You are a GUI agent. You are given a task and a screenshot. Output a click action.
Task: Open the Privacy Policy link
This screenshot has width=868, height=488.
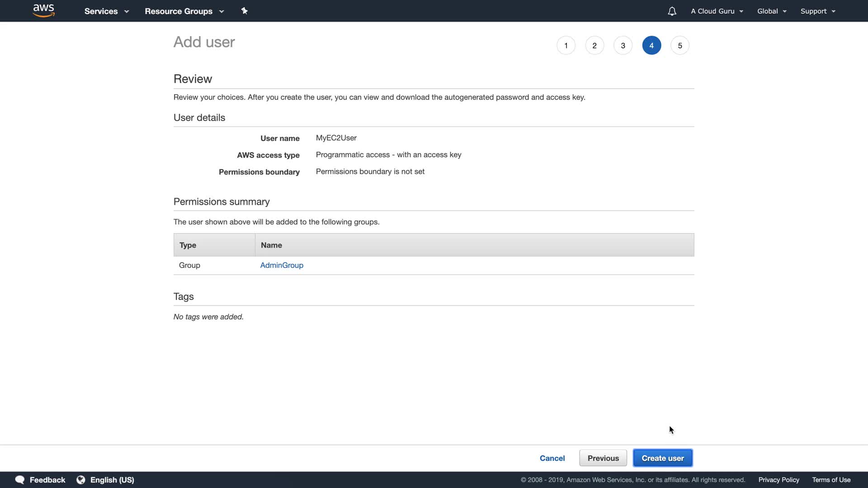pyautogui.click(x=778, y=480)
